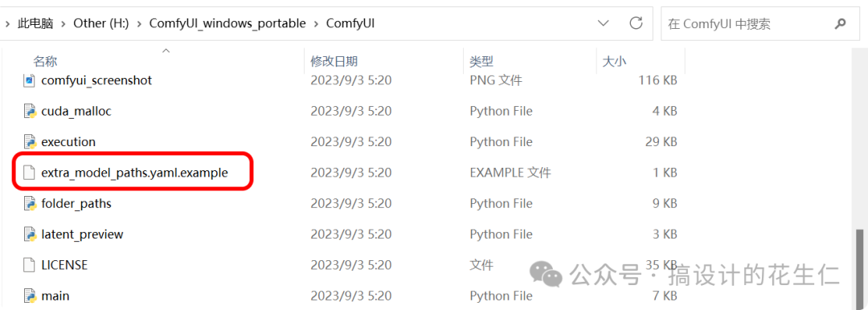Open the chevron after Other (H:)

(x=139, y=23)
